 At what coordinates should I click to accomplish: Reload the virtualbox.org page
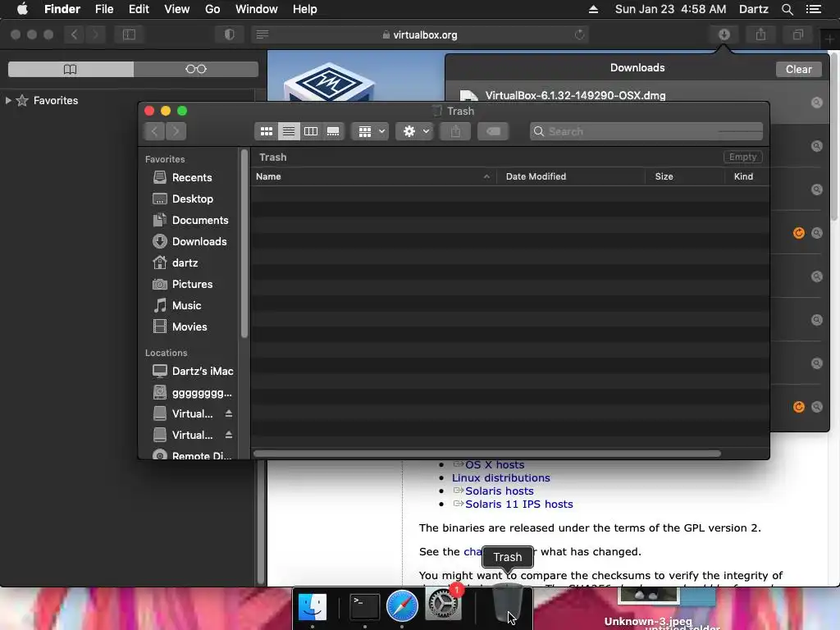580,34
